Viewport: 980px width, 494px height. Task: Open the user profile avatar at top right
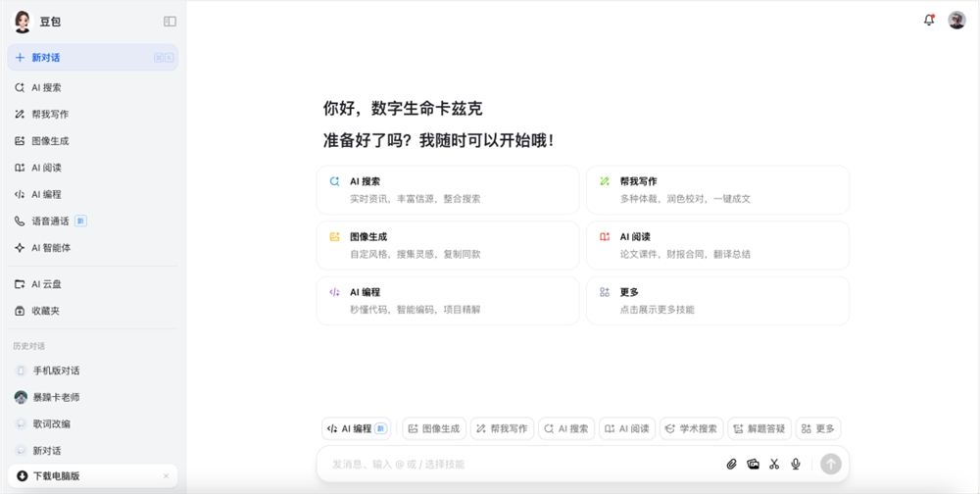[956, 20]
